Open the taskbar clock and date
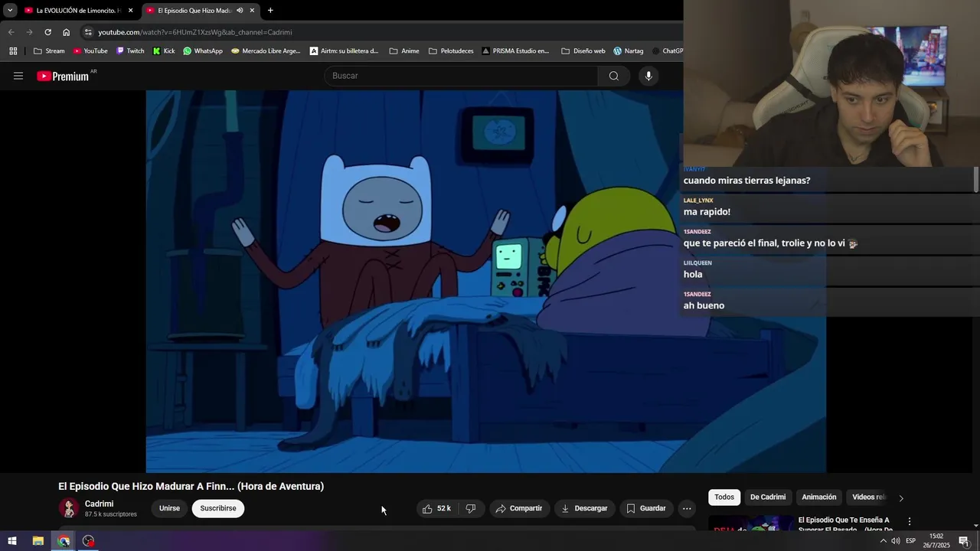The image size is (980, 551). (x=936, y=541)
